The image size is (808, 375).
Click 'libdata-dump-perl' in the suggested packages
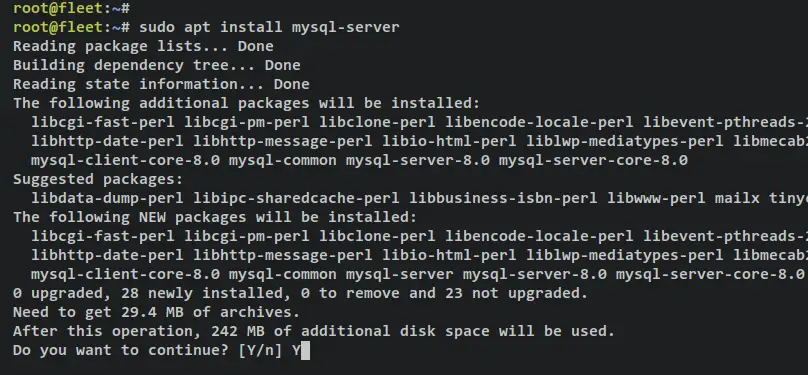[x=107, y=198]
